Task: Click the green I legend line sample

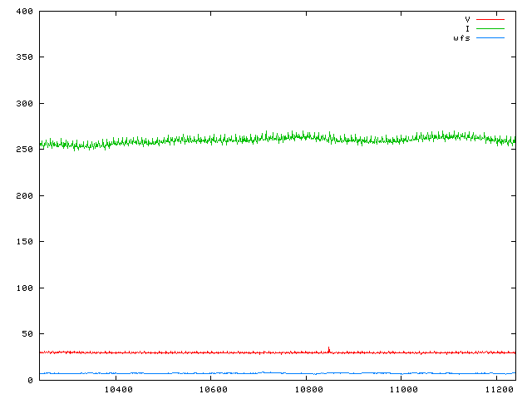Action: click(x=490, y=28)
